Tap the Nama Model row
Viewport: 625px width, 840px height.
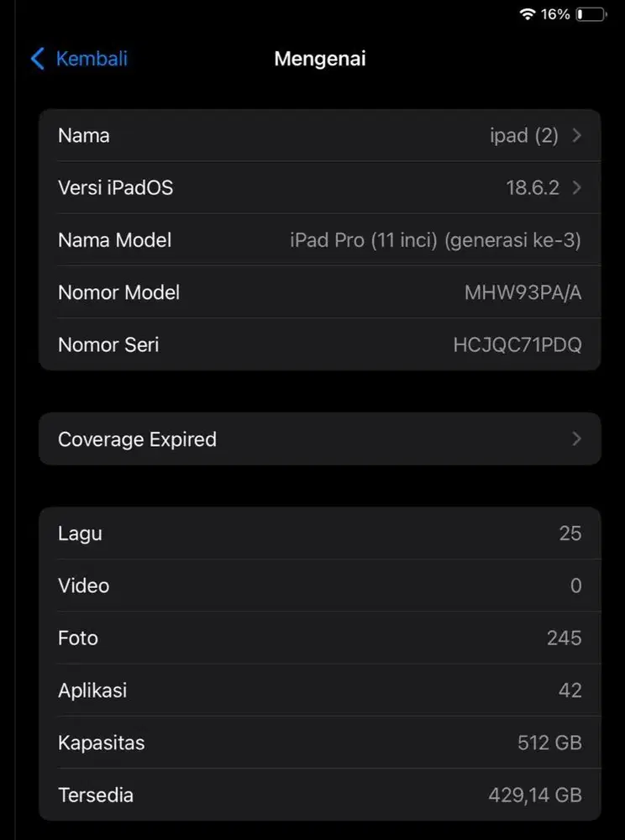coord(319,240)
